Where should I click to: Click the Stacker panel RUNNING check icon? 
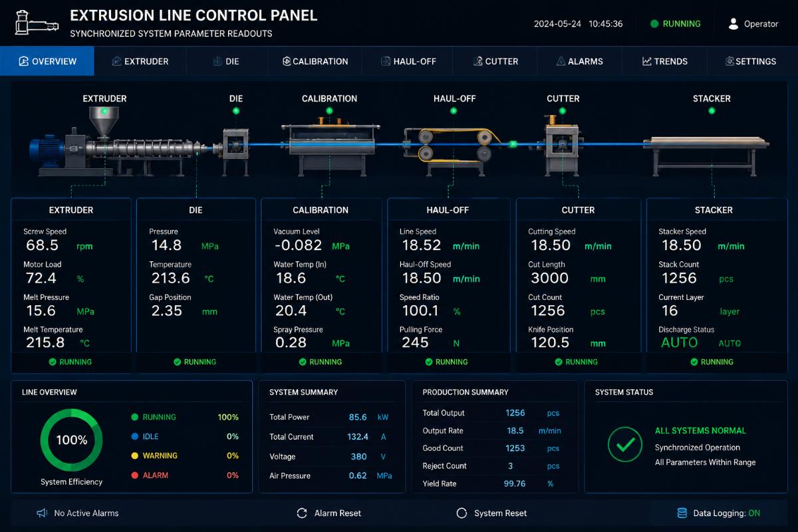tap(694, 362)
